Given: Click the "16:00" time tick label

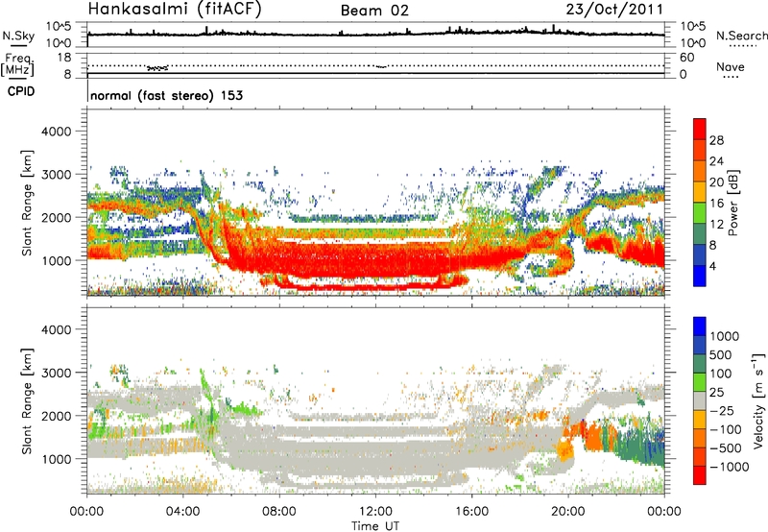Looking at the screenshot, I should (x=471, y=512).
